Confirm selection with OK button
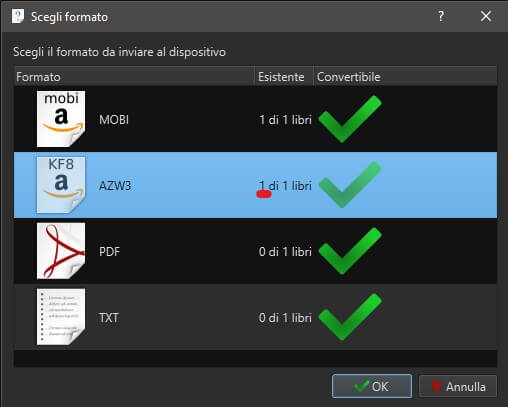 (372, 386)
